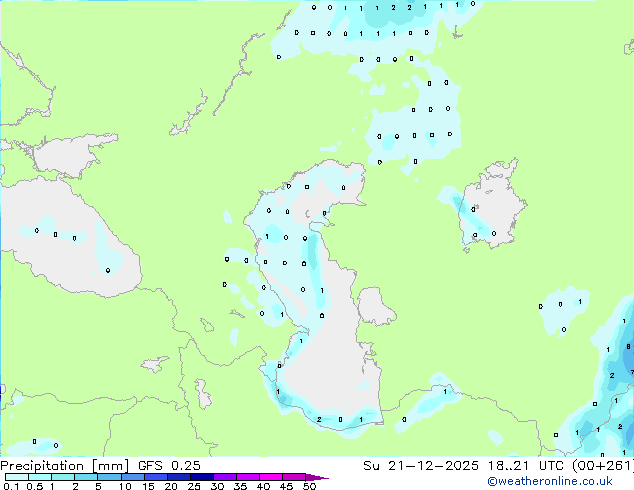Click the 1–2 mm legend color segment
Screen dimensions: 634x490
coord(63,477)
